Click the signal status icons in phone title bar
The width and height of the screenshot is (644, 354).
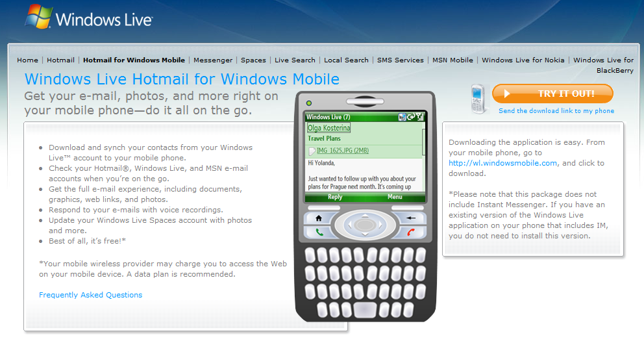[x=411, y=117]
